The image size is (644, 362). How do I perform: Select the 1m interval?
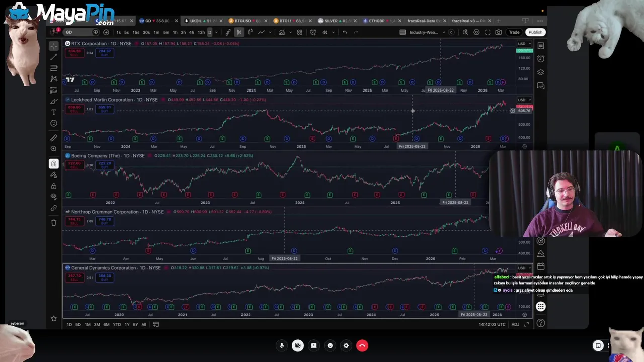pyautogui.click(x=156, y=32)
